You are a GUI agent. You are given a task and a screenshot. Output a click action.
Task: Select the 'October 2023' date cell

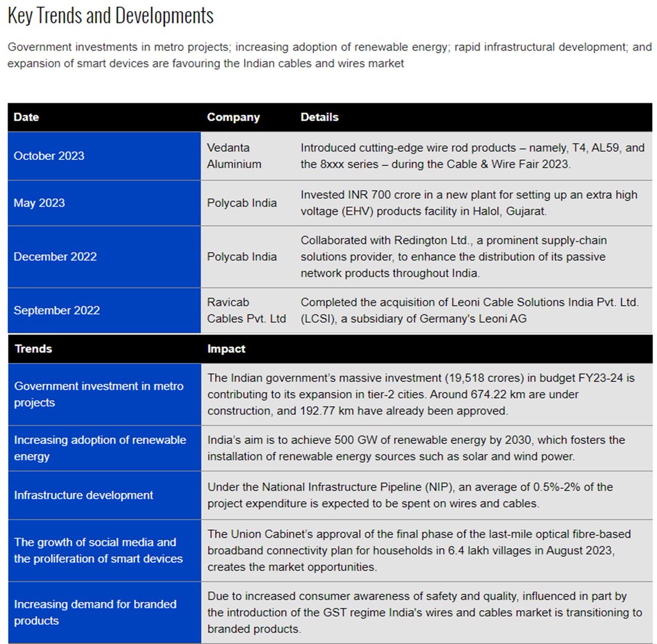point(105,156)
